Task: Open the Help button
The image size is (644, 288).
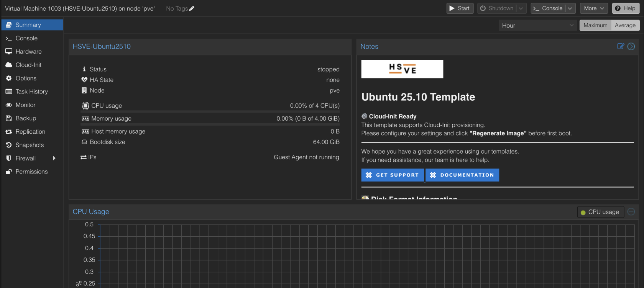Action: pyautogui.click(x=626, y=8)
